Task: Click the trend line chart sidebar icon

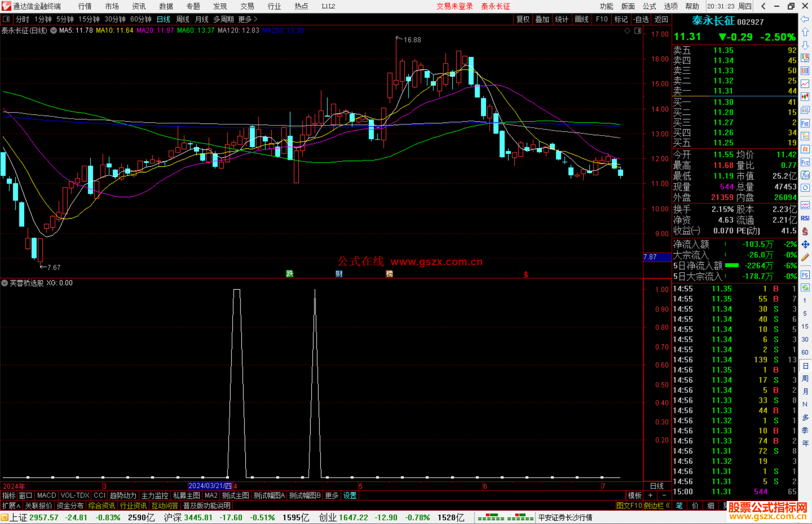Action: (805, 83)
